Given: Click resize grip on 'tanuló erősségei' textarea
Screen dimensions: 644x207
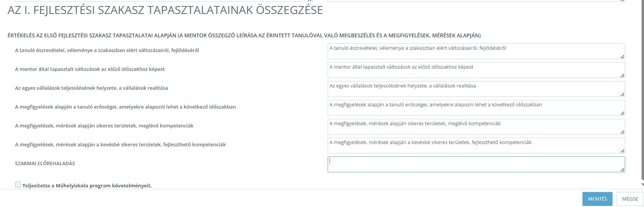Looking at the screenshot, I should tap(622, 113).
